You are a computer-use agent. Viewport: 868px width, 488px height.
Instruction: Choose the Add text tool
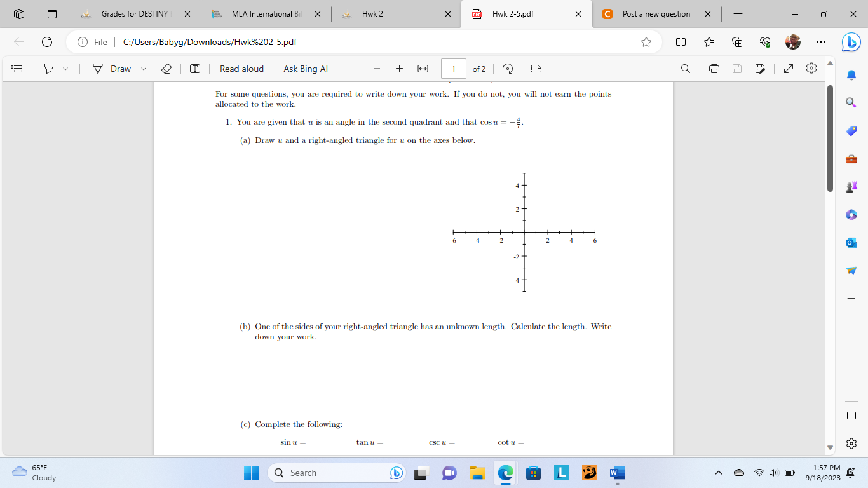(x=195, y=69)
